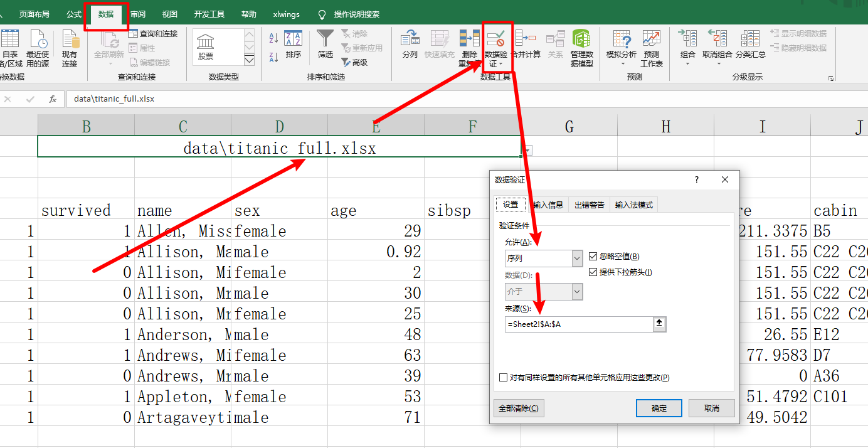Screen dimensions: 868x448
Task: Open the dropdown arrow beside the merged cell
Action: (x=528, y=151)
